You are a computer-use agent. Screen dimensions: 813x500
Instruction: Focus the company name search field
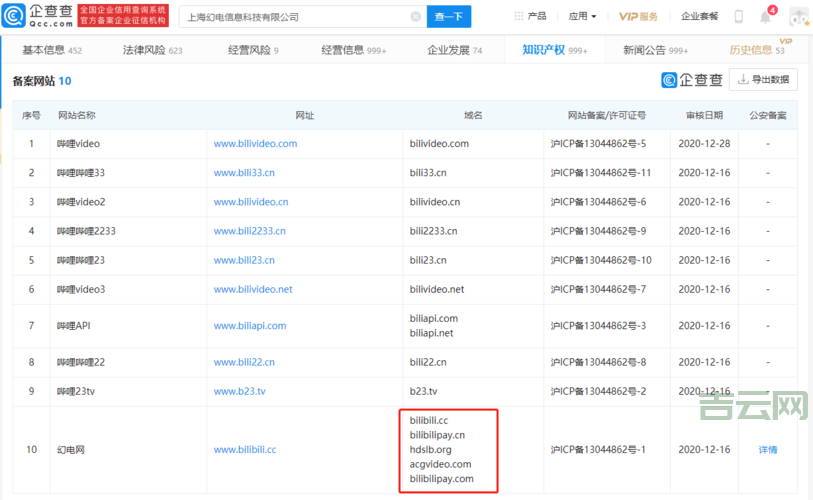pos(295,17)
